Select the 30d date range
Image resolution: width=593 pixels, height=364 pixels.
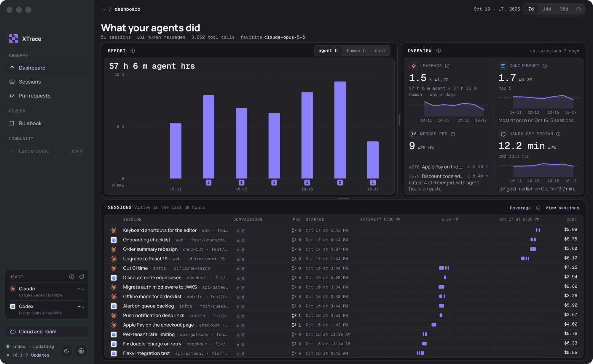tap(564, 9)
